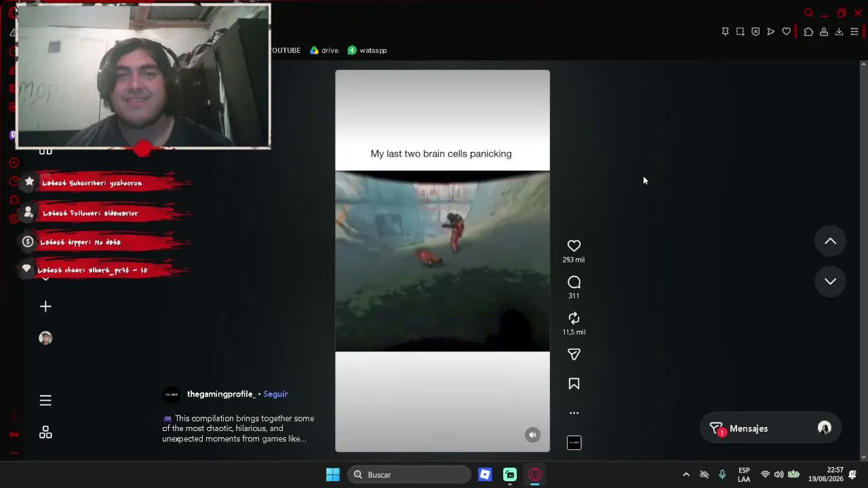The image size is (868, 488).
Task: Open the Opera GX taskbar icon
Action: (x=535, y=474)
